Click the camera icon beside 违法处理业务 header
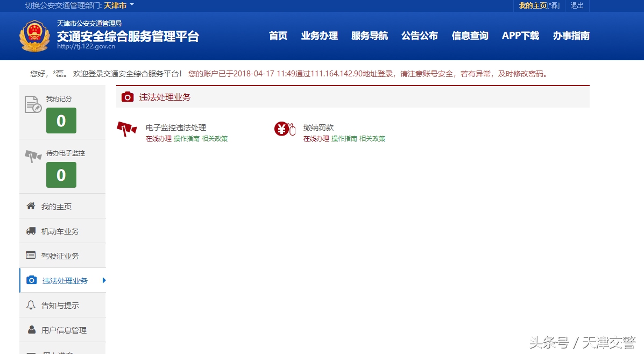The image size is (644, 354). pos(128,97)
